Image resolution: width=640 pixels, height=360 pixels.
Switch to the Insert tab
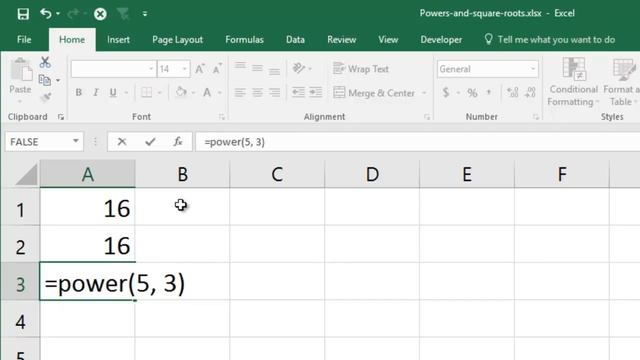pyautogui.click(x=118, y=40)
